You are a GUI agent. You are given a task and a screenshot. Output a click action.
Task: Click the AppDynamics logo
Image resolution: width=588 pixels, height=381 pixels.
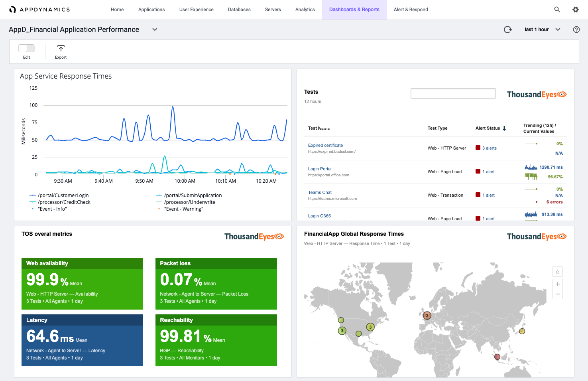39,10
